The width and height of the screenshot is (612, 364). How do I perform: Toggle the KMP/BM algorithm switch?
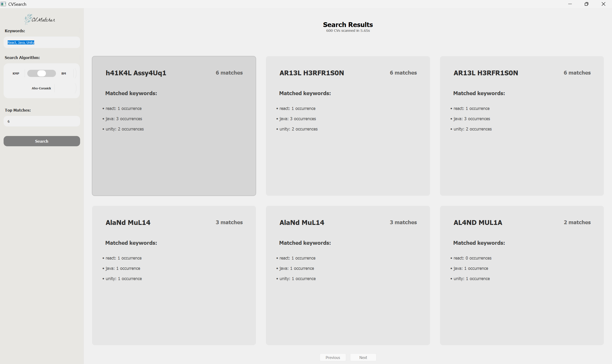click(41, 73)
